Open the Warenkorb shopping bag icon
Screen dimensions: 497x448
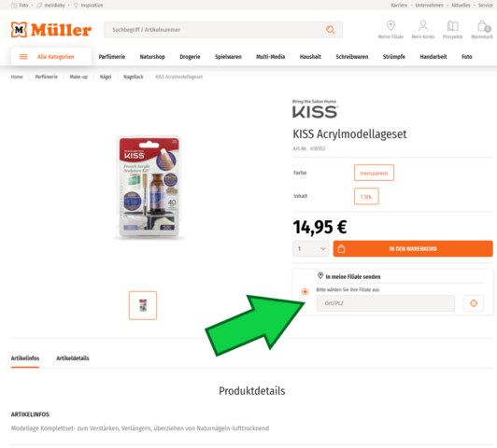(x=483, y=26)
